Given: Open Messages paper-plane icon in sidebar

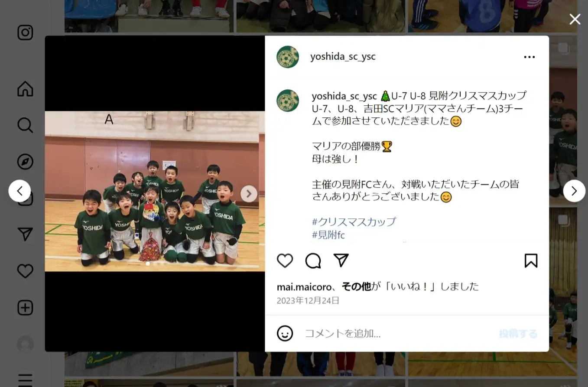Looking at the screenshot, I should (x=25, y=234).
